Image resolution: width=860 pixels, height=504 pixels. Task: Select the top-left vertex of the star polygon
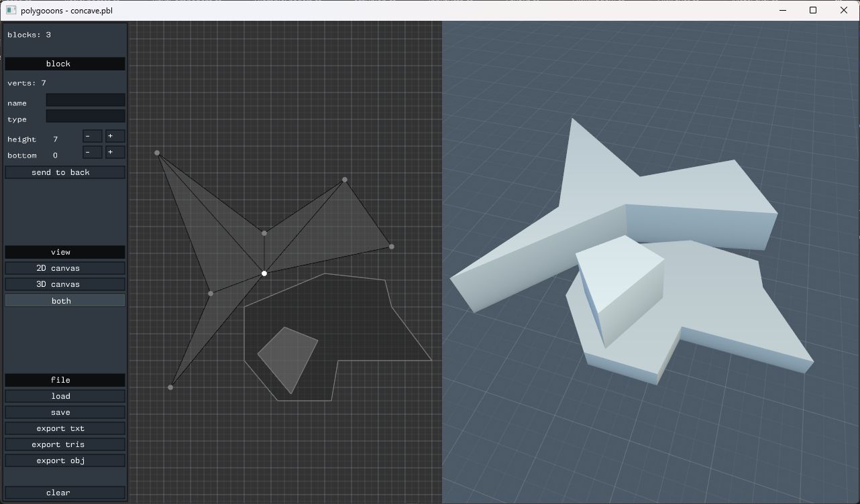pyautogui.click(x=157, y=153)
